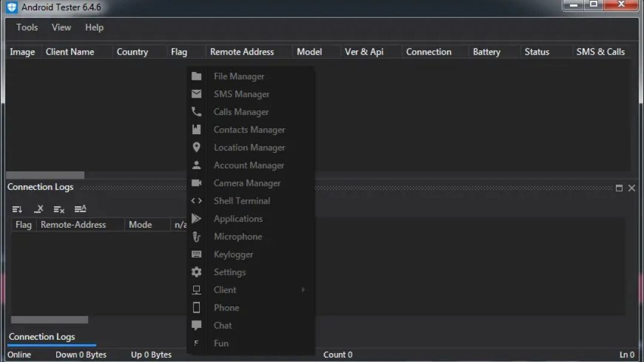
Task: Open Settings via the gear icon
Action: (x=230, y=272)
